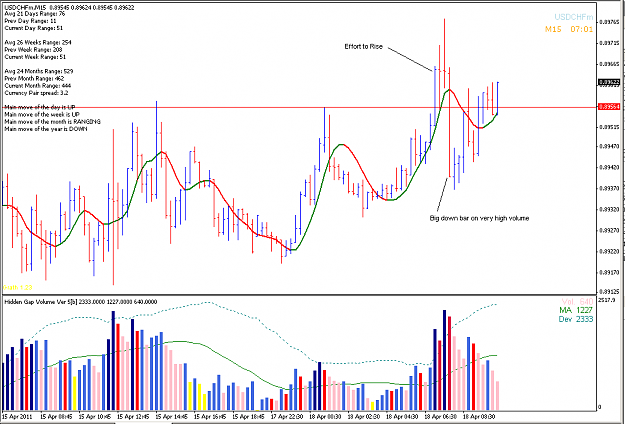Click 'Main move of the month is RANGING'
The width and height of the screenshot is (625, 424).
point(53,122)
